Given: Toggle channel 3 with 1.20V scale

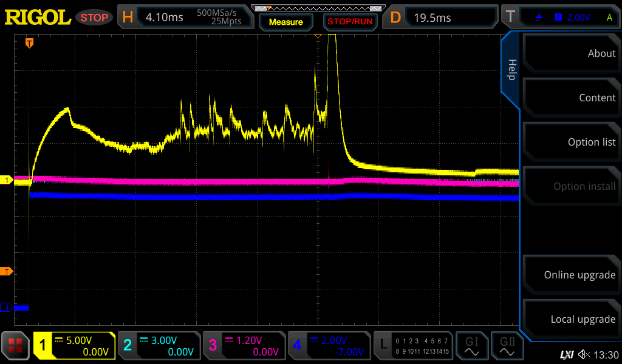Looking at the screenshot, I should [244, 346].
